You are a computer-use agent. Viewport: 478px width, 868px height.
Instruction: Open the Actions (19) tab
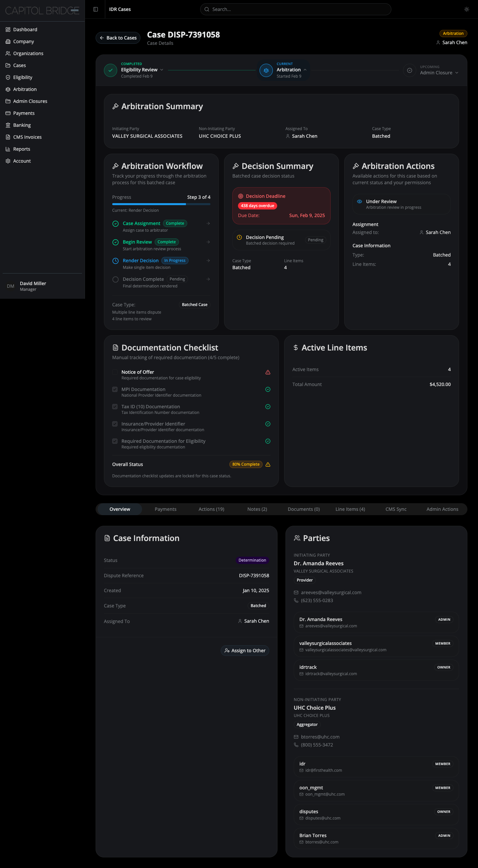coord(211,509)
